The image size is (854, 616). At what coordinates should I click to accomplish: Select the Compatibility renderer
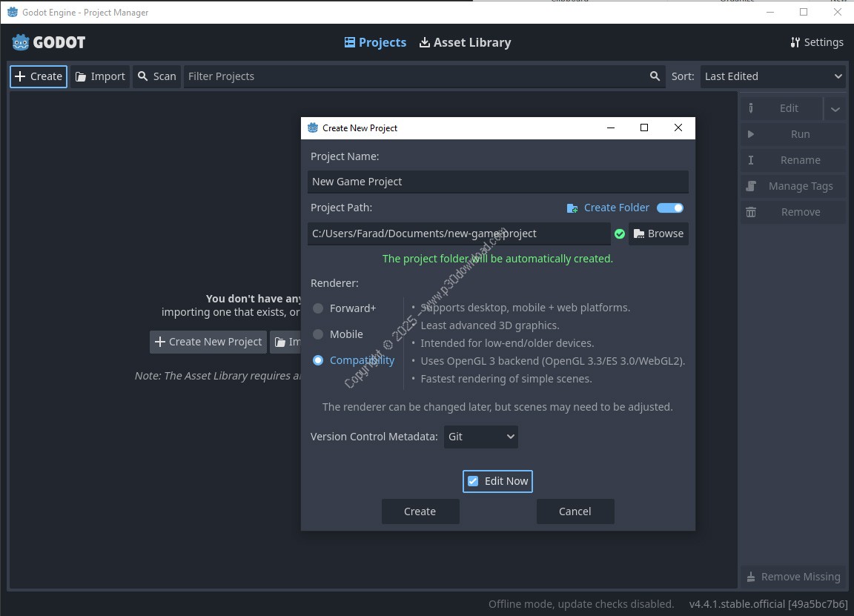354,360
